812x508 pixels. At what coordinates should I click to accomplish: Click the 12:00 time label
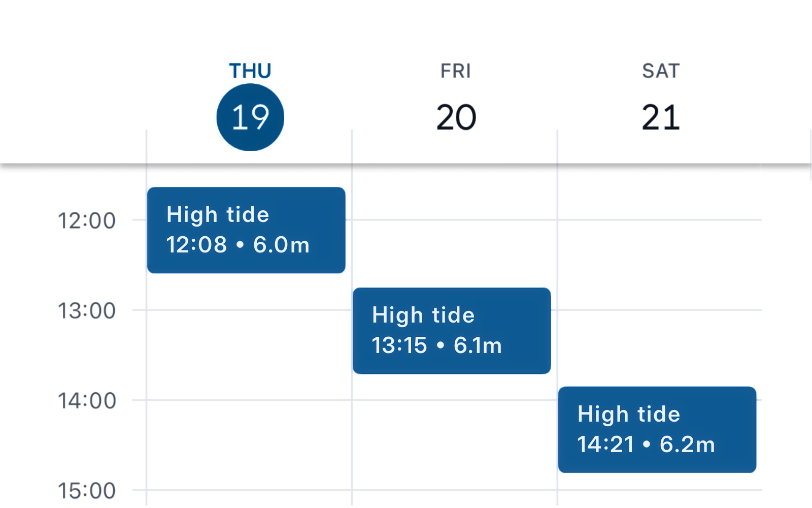87,221
